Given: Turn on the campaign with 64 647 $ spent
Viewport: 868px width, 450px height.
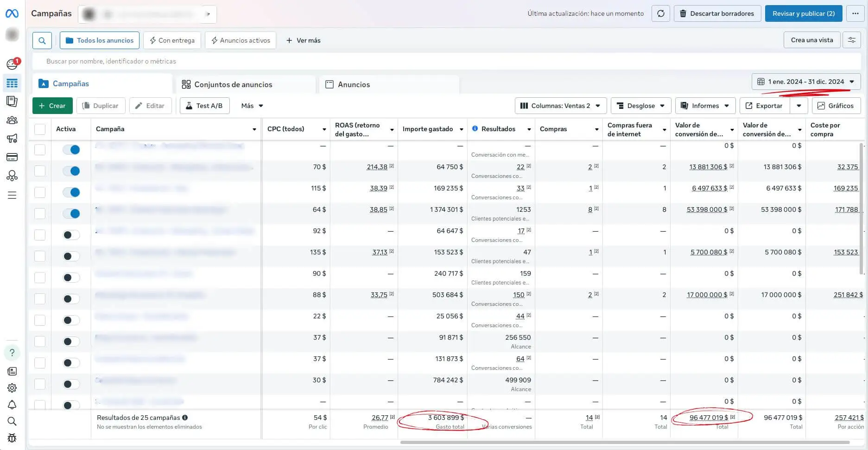Looking at the screenshot, I should (71, 235).
